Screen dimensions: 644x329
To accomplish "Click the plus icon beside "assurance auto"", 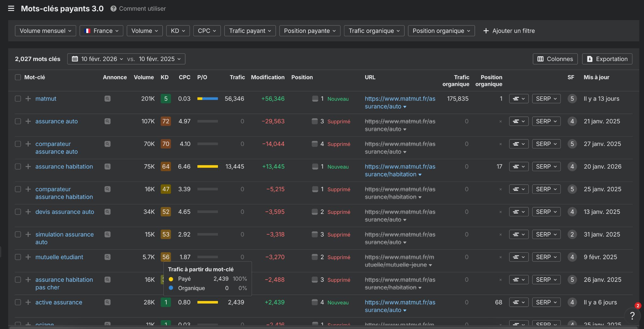I will [x=28, y=121].
